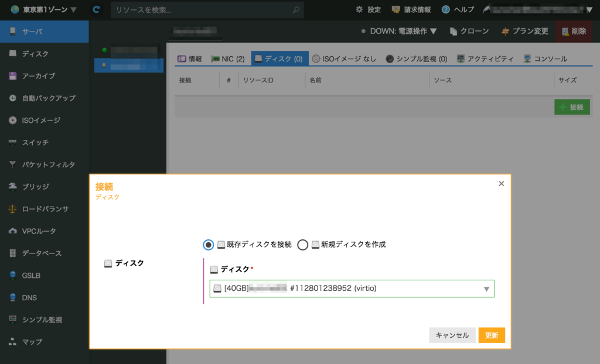
Task: Close the 接続 dialog with X
Action: coord(502,184)
